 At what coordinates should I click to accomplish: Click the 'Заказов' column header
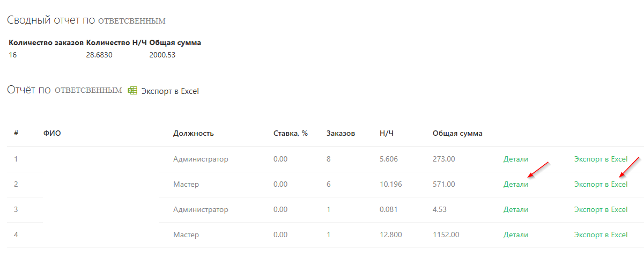(340, 133)
